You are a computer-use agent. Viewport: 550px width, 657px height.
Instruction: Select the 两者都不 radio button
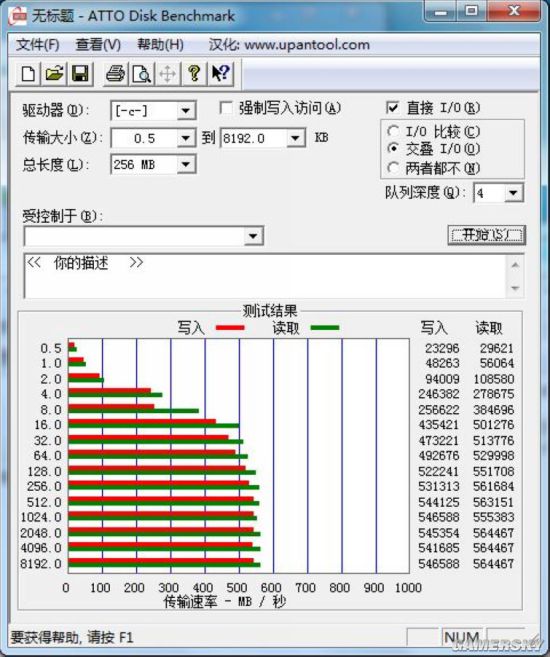393,168
